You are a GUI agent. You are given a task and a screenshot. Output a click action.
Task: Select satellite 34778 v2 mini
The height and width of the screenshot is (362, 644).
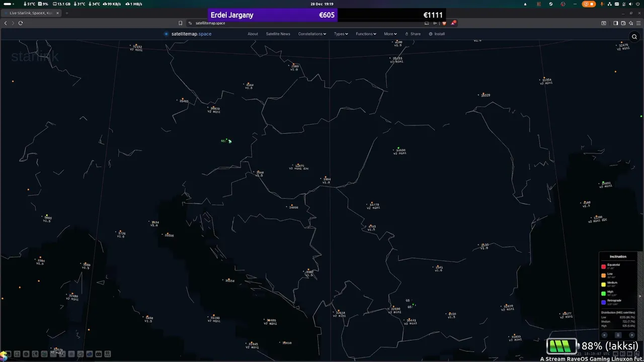tap(373, 206)
